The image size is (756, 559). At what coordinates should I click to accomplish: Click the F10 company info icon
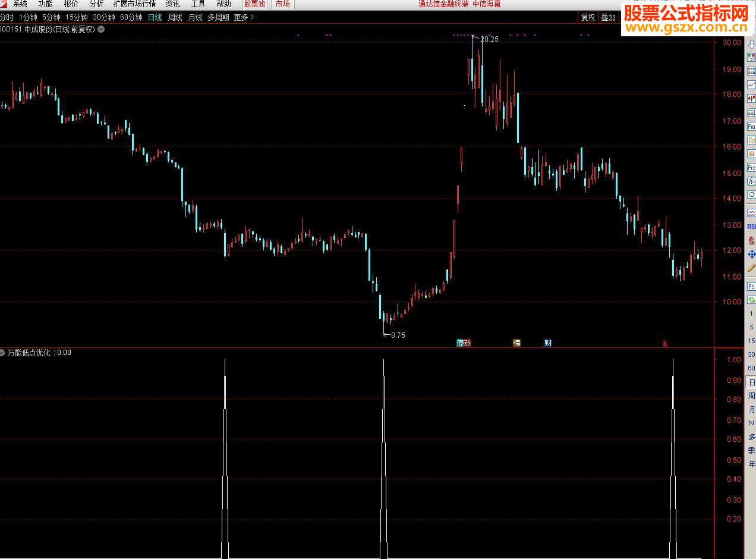click(x=751, y=127)
